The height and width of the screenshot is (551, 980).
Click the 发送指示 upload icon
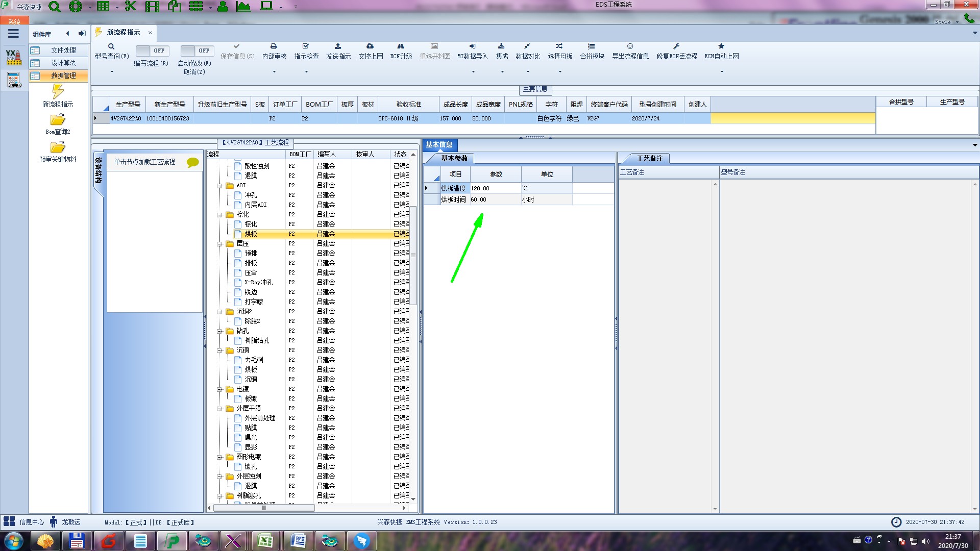point(338,46)
